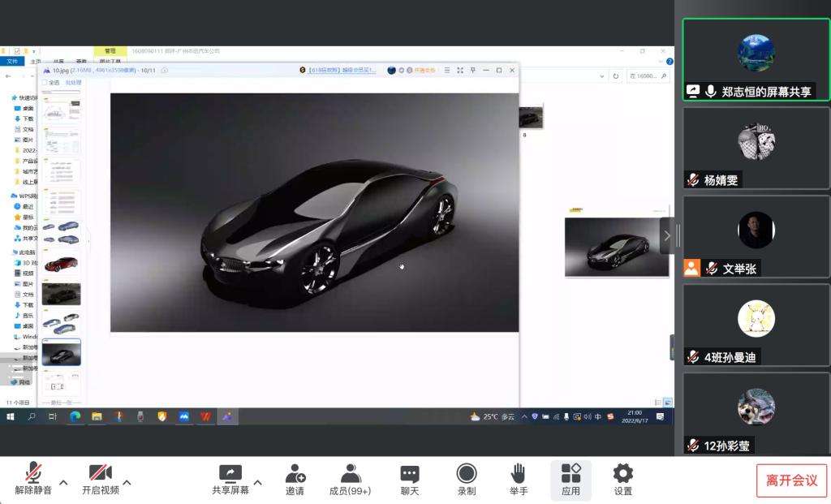Open the 应用 apps panel
This screenshot has width=831, height=504.
571,480
